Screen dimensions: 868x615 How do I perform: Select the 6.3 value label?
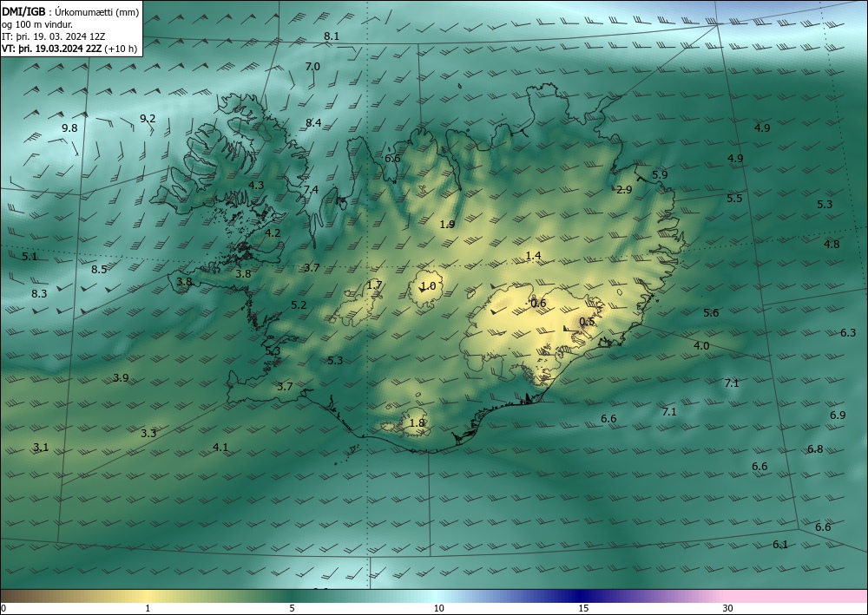(848, 333)
